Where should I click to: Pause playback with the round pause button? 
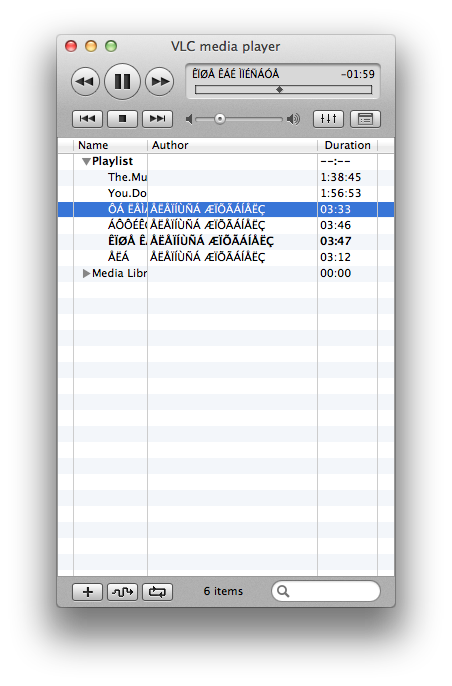[x=122, y=81]
